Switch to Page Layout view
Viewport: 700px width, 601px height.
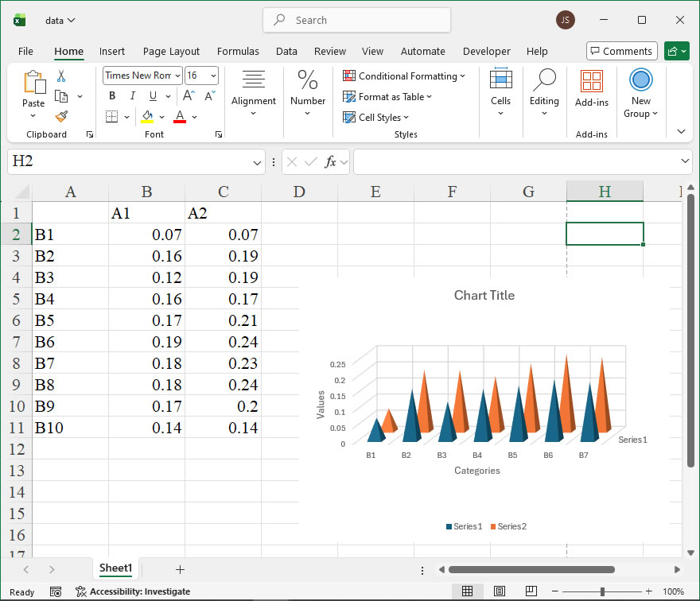(x=499, y=591)
